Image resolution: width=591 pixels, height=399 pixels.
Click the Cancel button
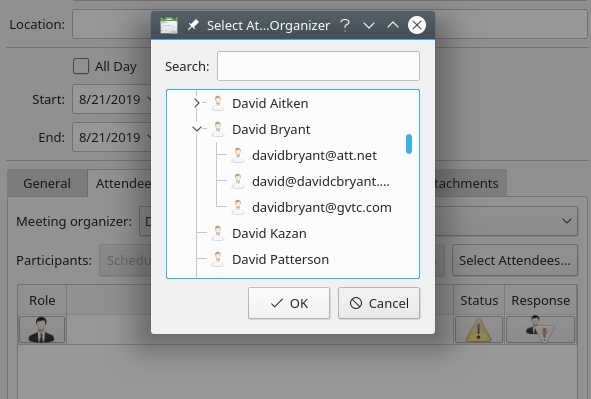379,303
